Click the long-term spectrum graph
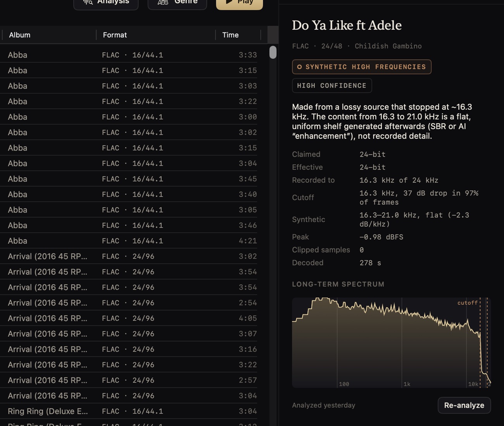 point(392,342)
